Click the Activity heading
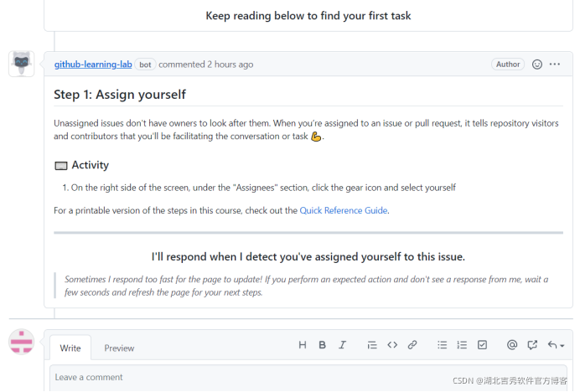This screenshot has width=580, height=392. tap(91, 165)
